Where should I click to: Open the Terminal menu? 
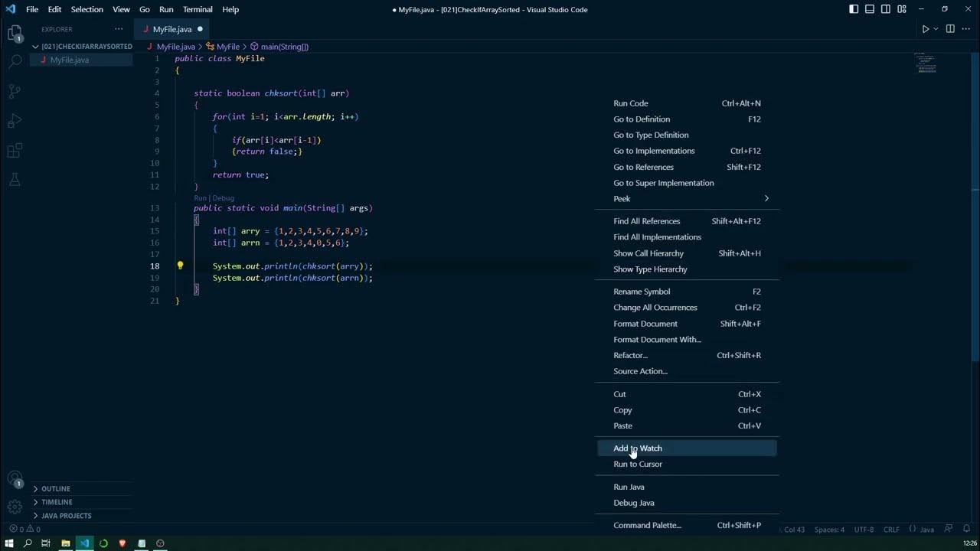click(x=198, y=9)
